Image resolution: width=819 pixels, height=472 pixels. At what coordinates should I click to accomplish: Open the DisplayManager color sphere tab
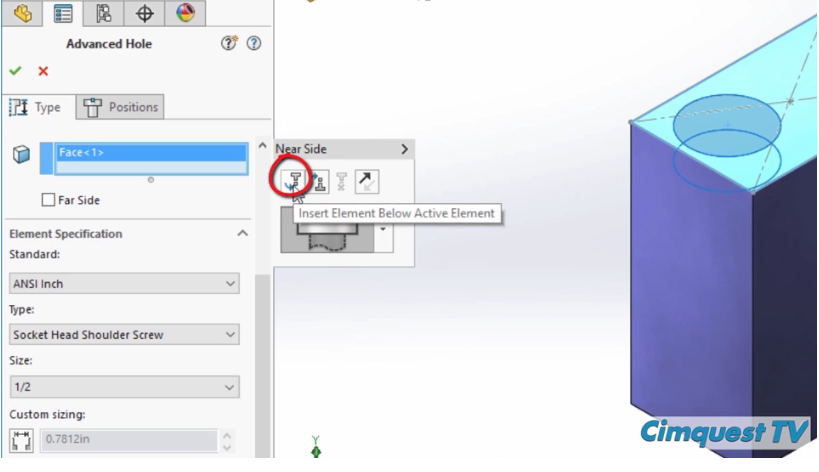point(185,13)
